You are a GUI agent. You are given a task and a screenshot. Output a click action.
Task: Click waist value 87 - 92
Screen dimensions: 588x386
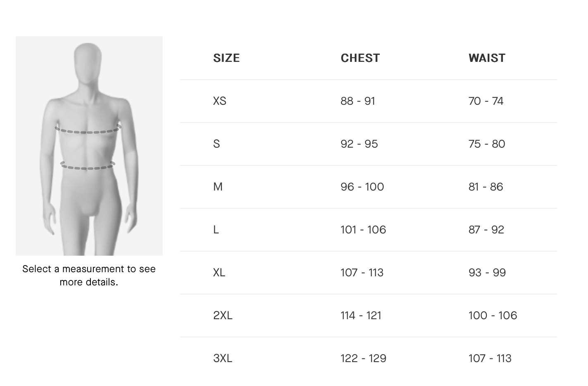click(x=486, y=230)
